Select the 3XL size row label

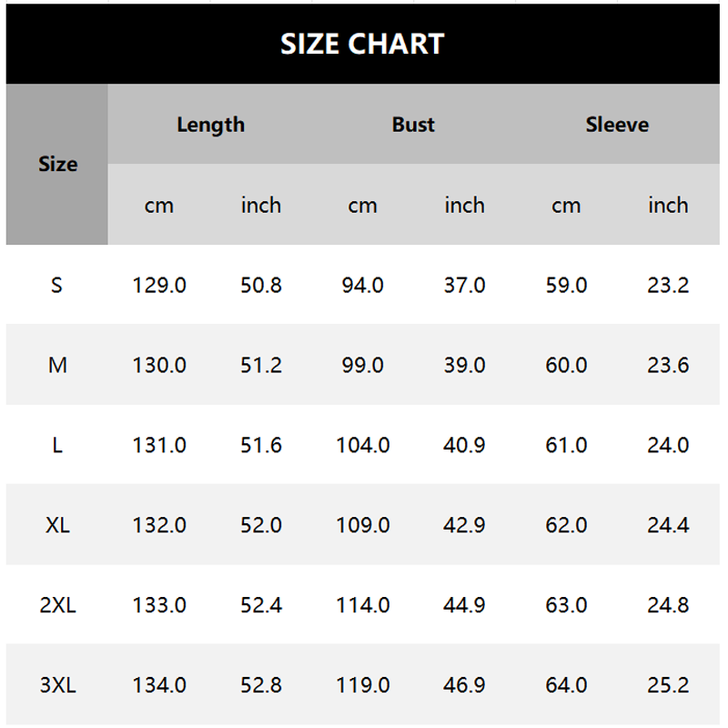(57, 685)
